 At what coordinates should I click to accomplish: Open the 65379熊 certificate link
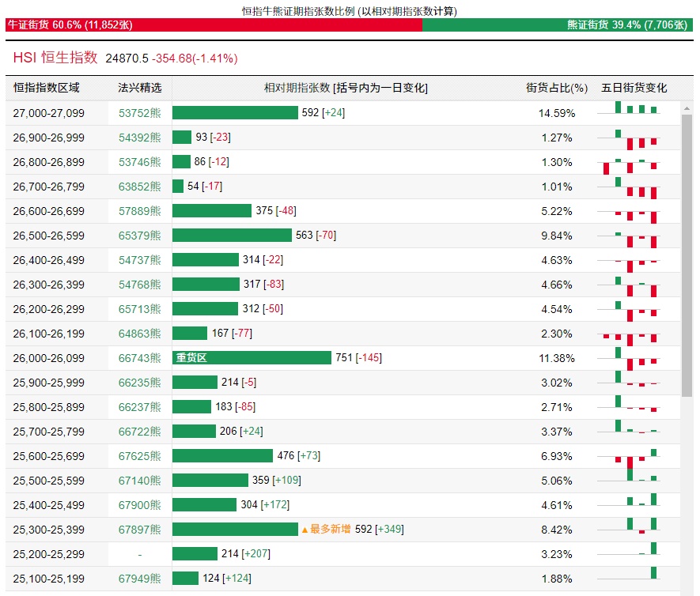(140, 236)
